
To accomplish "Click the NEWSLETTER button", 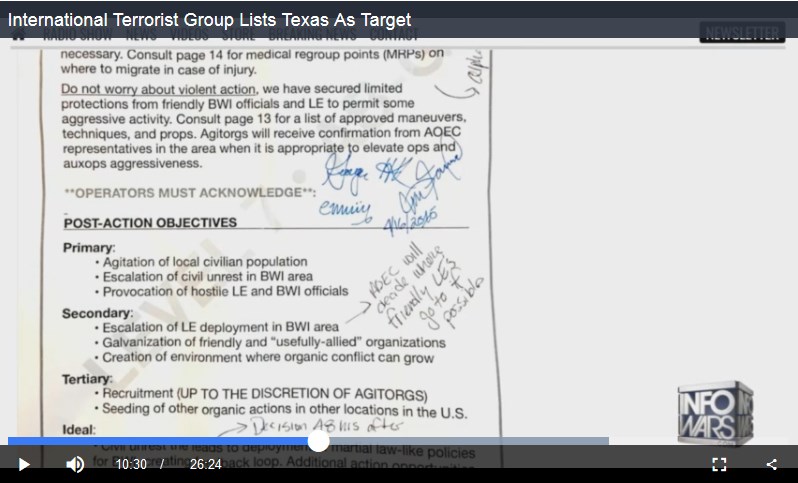I will tap(742, 33).
